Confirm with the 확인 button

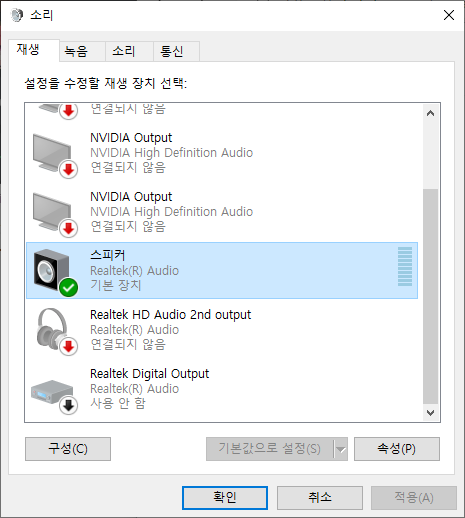coord(225,498)
